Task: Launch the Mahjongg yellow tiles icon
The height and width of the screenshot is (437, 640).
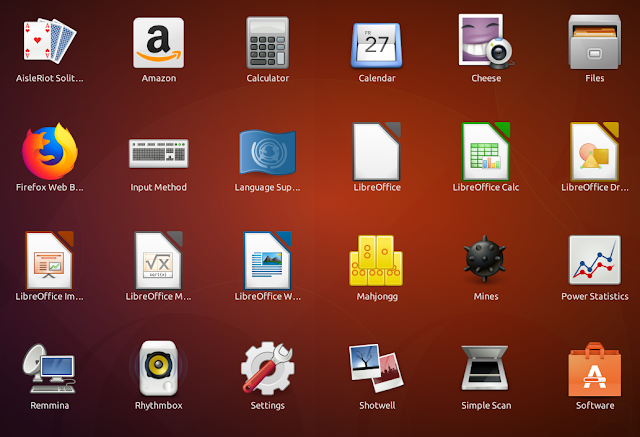Action: point(376,260)
